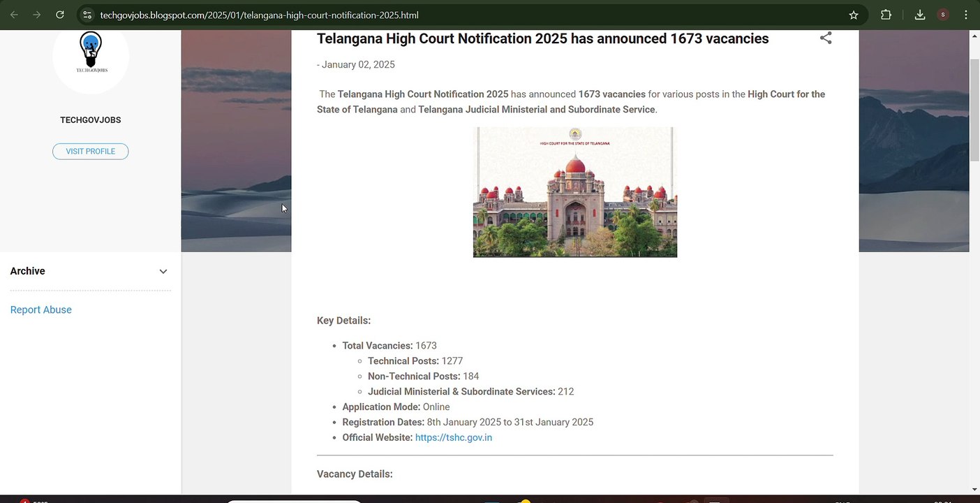Open site information icon beside the URL
Viewport: 980px width, 503px height.
pos(87,15)
